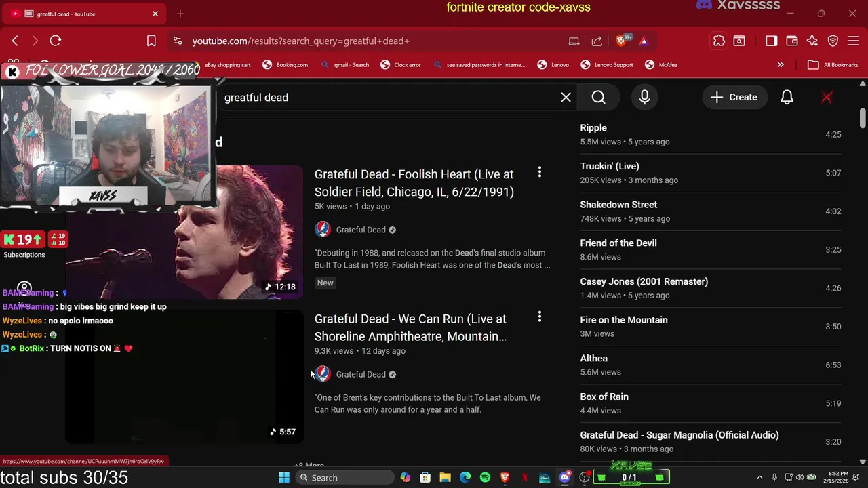Open Brave VPN shield icon
Screen dimensions: 868x488
(833, 41)
